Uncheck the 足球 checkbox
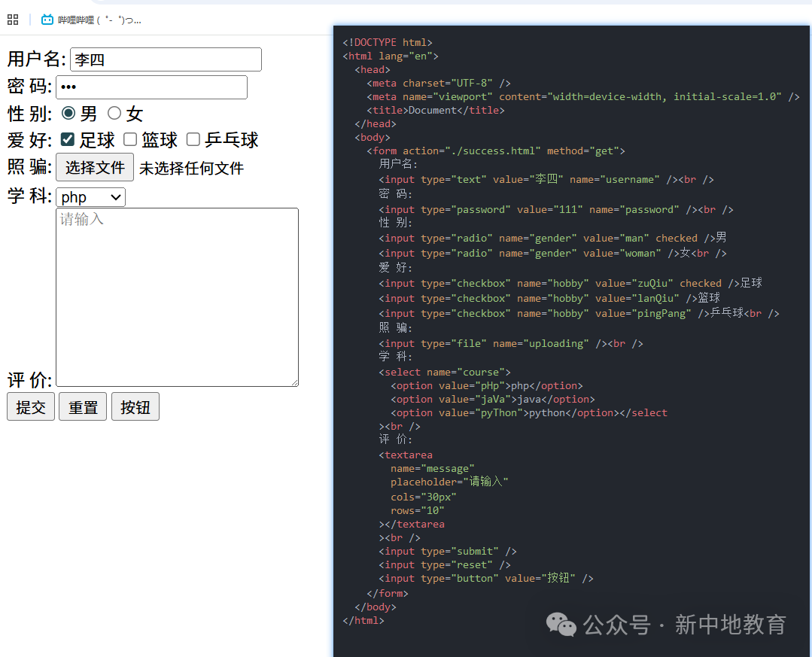The width and height of the screenshot is (812, 657). point(67,139)
